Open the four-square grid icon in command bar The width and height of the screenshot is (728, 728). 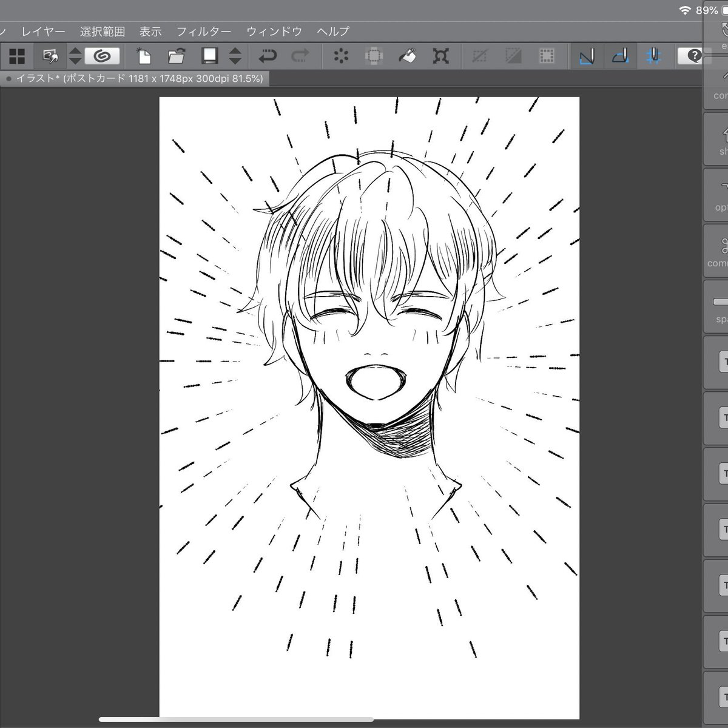[17, 56]
